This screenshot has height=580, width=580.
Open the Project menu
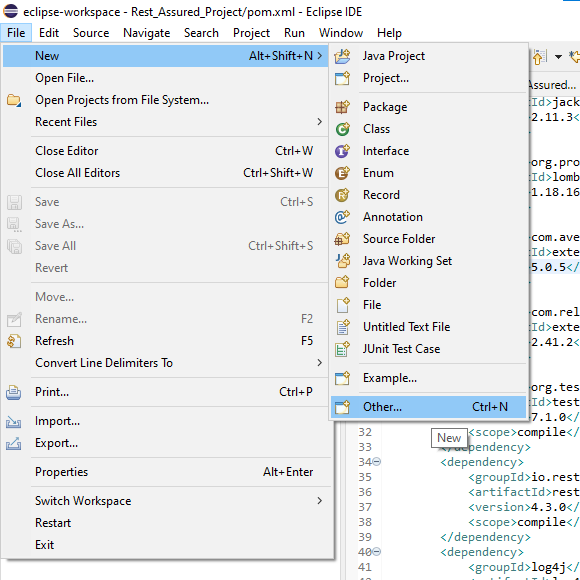pos(251,33)
